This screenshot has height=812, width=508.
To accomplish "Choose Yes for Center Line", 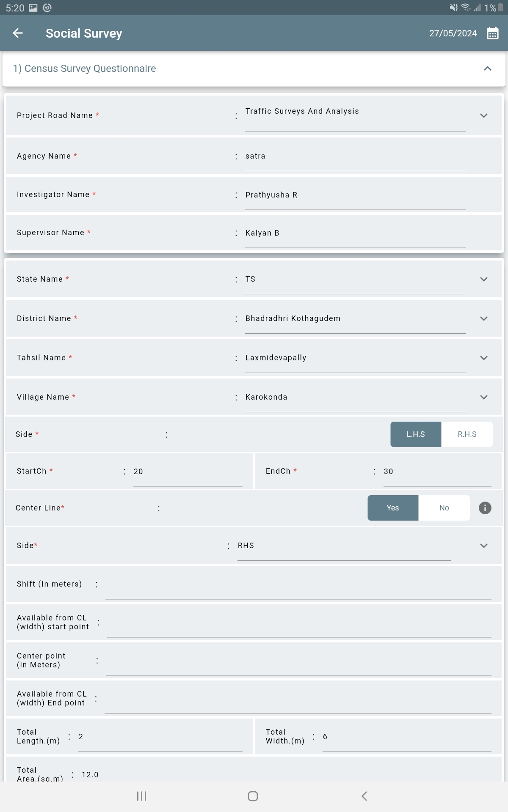I will 393,508.
